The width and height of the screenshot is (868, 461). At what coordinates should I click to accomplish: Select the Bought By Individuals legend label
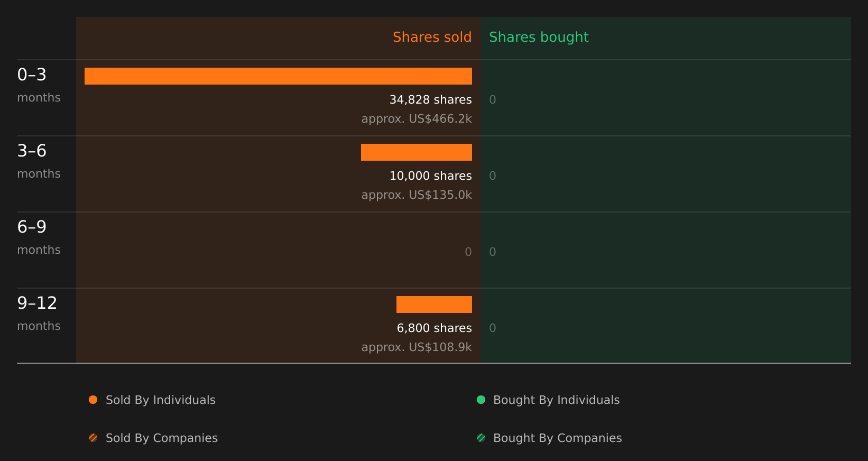556,400
